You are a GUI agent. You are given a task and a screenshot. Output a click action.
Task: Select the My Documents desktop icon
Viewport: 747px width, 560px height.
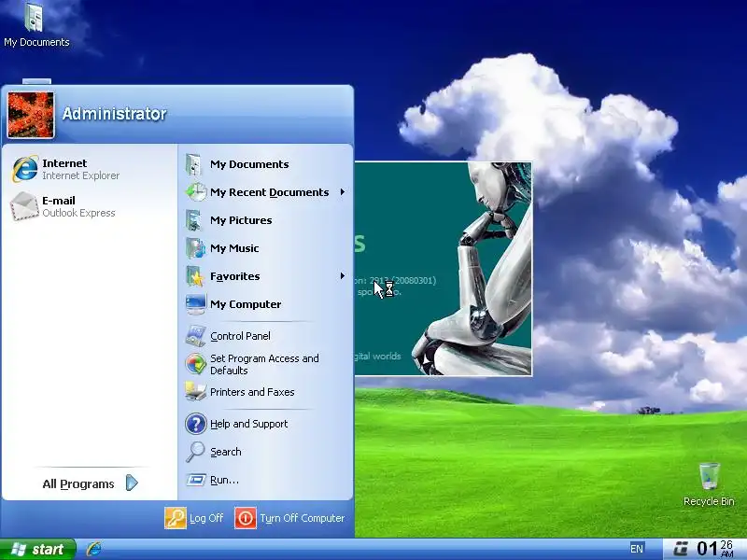pos(36,25)
